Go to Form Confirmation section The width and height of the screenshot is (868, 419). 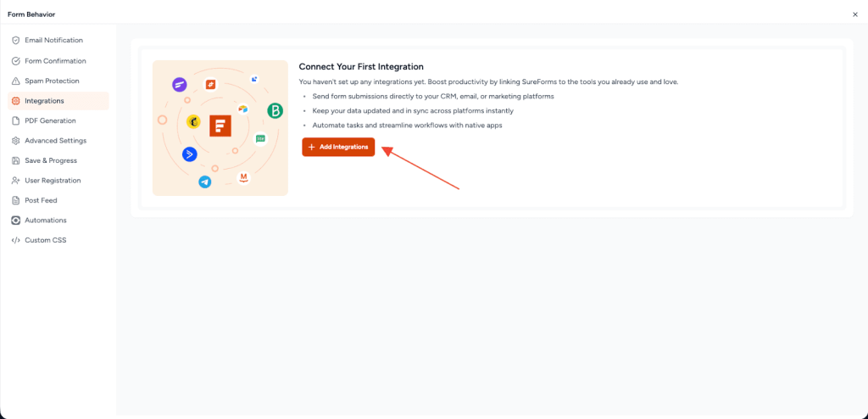pos(55,61)
